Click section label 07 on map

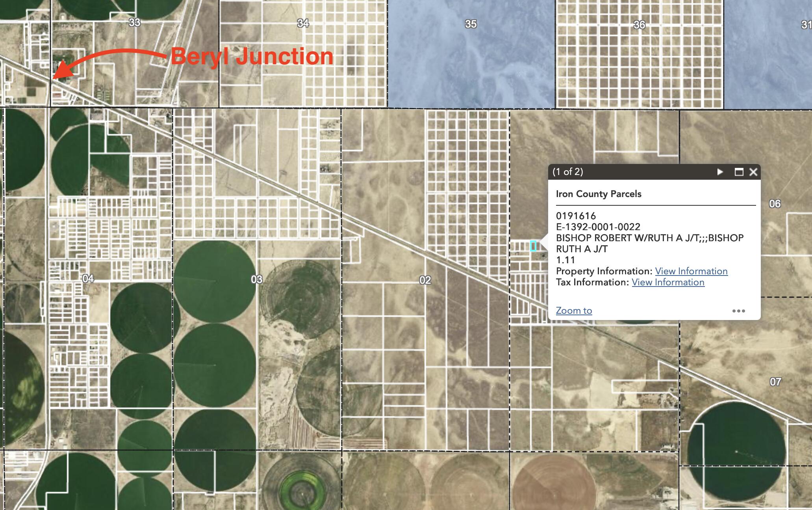[775, 382]
